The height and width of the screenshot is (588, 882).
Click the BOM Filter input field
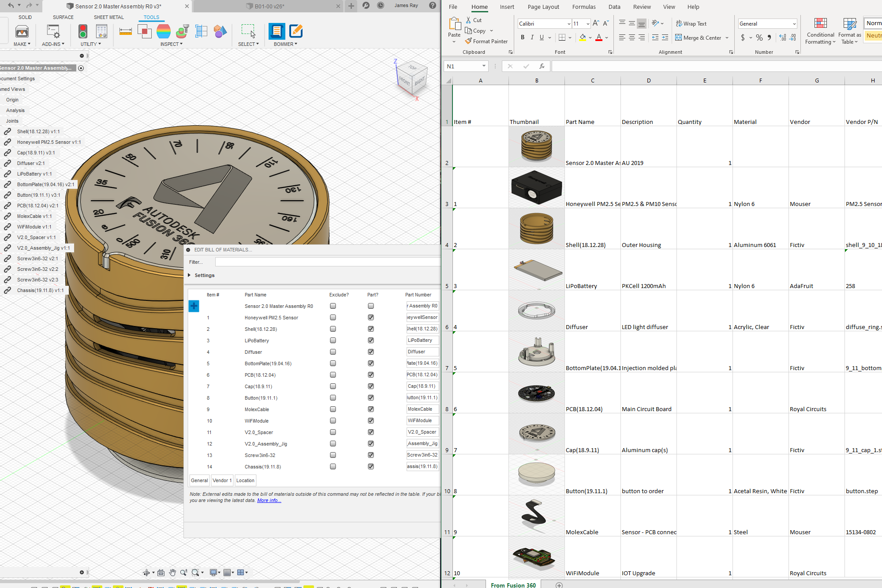click(327, 262)
